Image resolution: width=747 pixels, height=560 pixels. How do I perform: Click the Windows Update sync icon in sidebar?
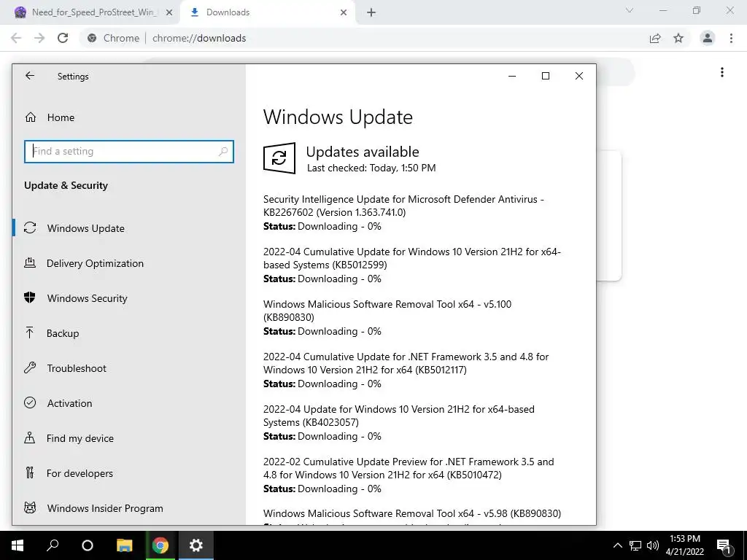(x=30, y=227)
